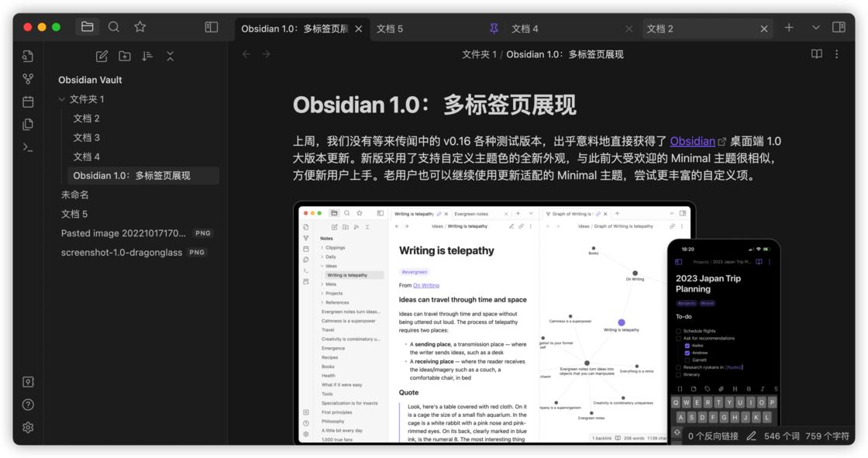Viewport: 868px width, 458px height.
Task: Open the 未命名 note
Action: (x=74, y=195)
